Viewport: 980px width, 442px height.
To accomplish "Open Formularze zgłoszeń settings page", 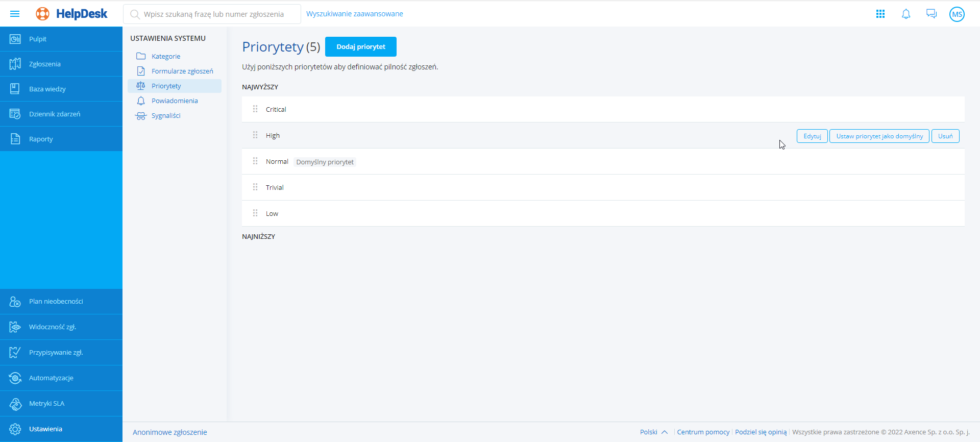I will 182,71.
